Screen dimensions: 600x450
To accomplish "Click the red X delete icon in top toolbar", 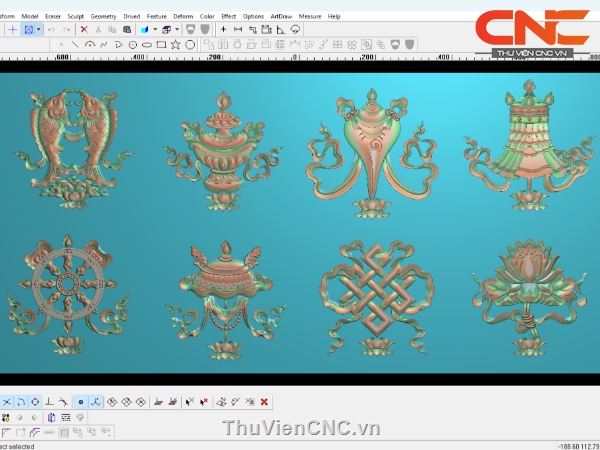I will (84, 29).
